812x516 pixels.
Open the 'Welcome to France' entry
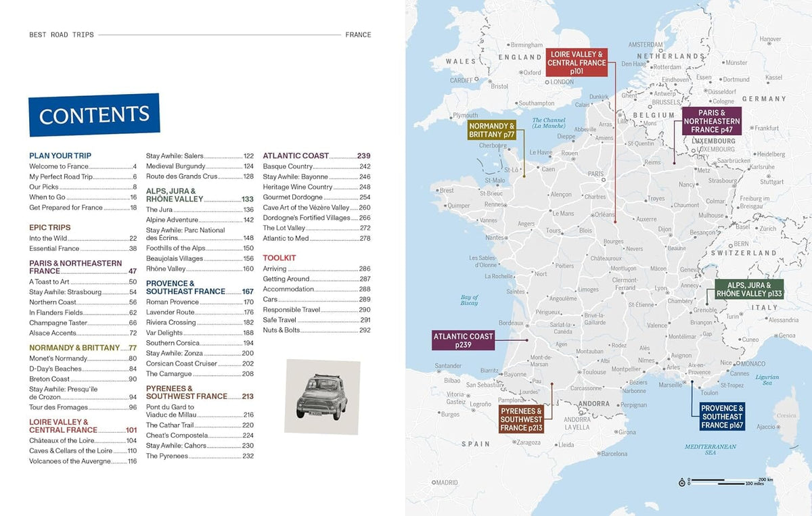(x=83, y=166)
